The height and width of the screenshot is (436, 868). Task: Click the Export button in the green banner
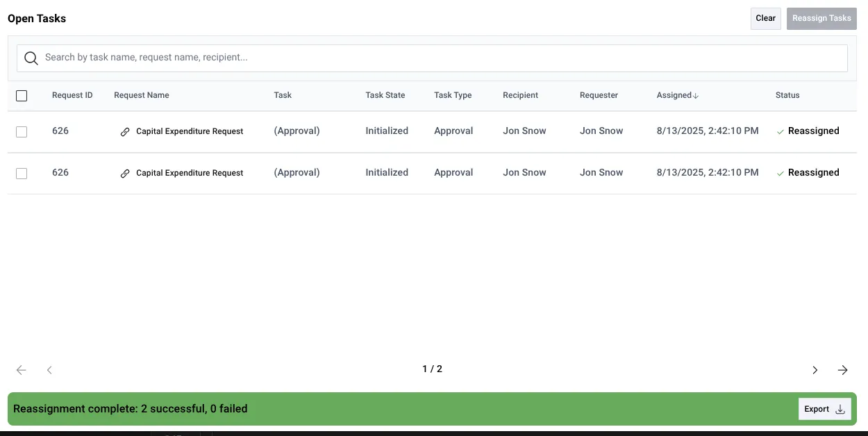pyautogui.click(x=824, y=409)
